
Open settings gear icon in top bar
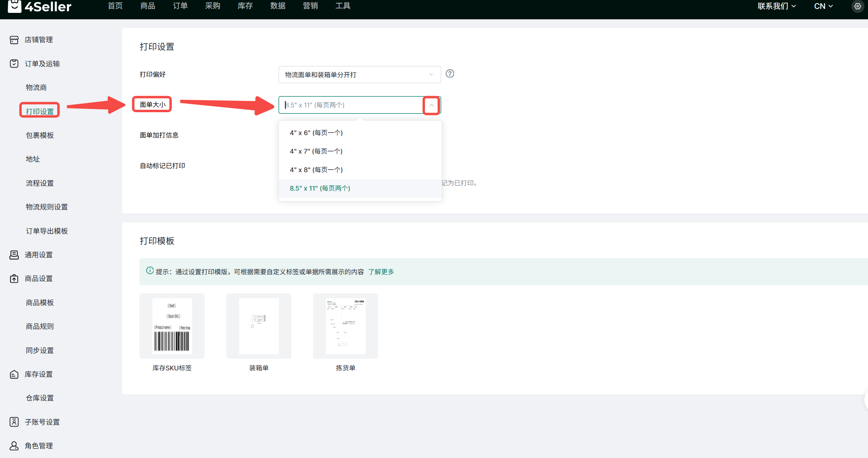858,6
